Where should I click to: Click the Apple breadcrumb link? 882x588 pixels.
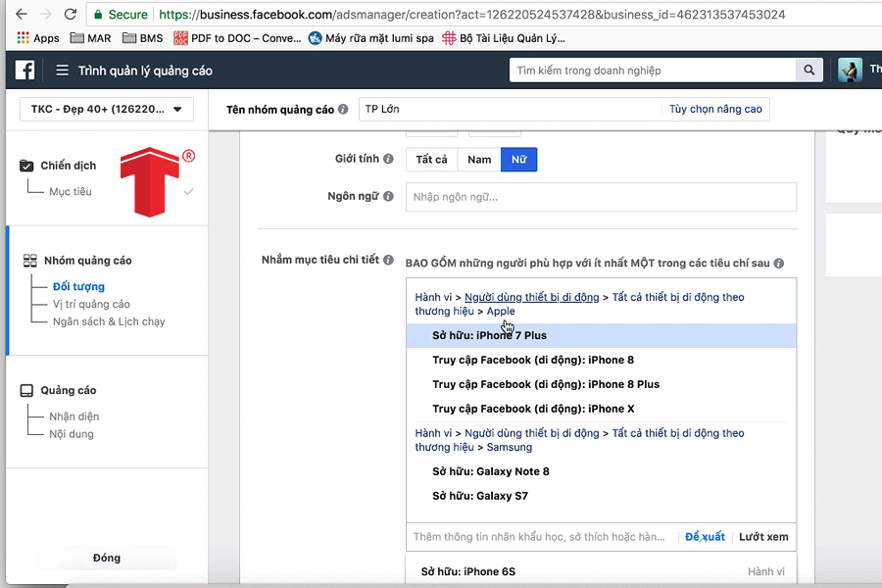[x=501, y=312]
